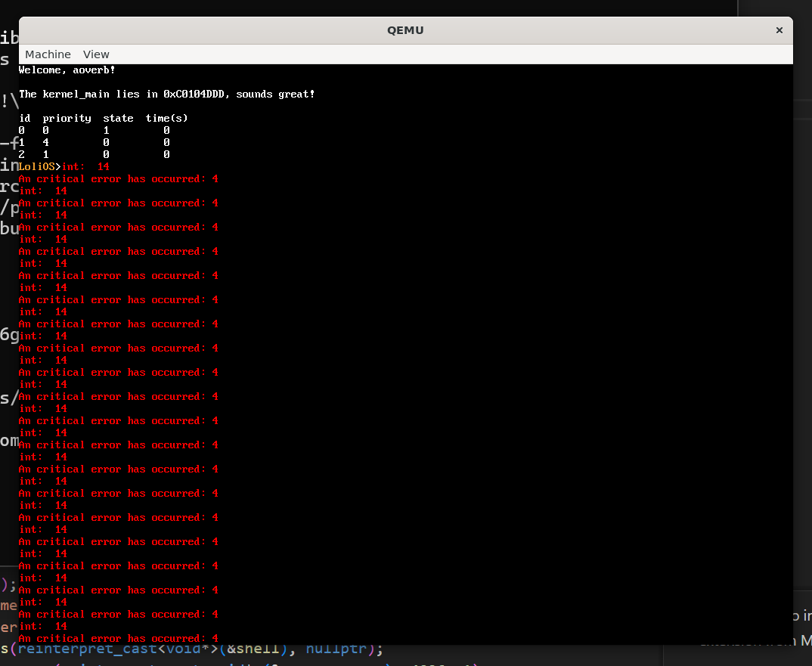Viewport: 812px width, 666px height.
Task: Close the QEMU window
Action: point(779,30)
